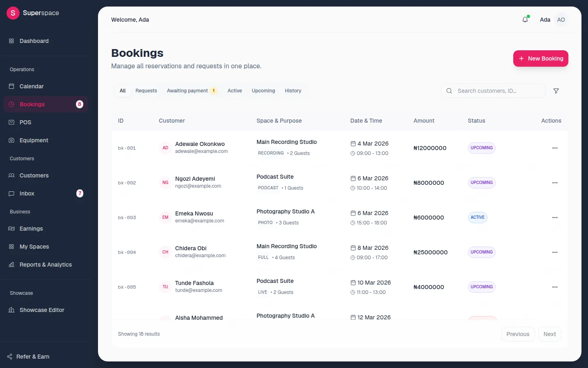Click the AO user avatar
Image resolution: width=588 pixels, height=368 pixels.
coord(561,20)
